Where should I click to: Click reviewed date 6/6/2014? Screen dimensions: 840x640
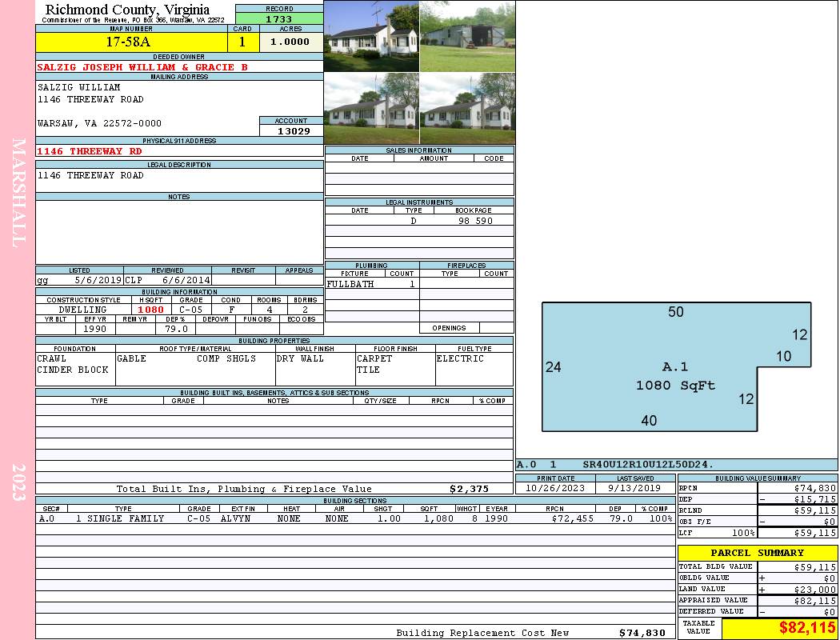coord(186,280)
